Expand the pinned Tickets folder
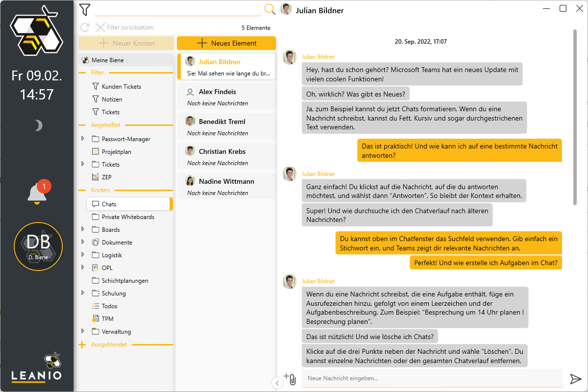588x392 pixels. point(83,165)
